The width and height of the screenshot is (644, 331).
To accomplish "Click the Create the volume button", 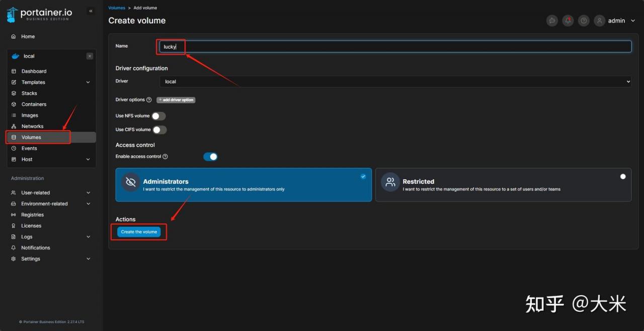I will click(x=139, y=232).
